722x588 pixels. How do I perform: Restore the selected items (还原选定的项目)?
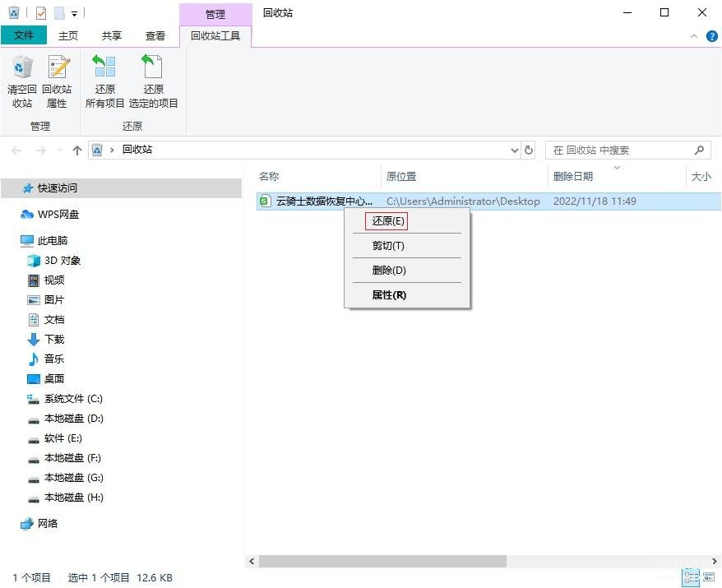tap(153, 81)
